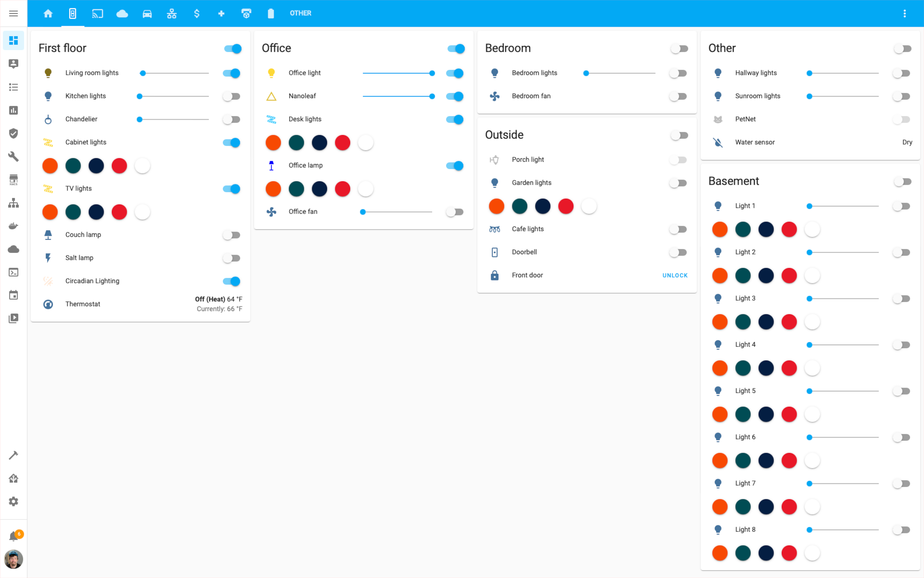Viewport: 924px width, 578px height.
Task: Click the dollar sign tab in the top bar
Action: 196,13
